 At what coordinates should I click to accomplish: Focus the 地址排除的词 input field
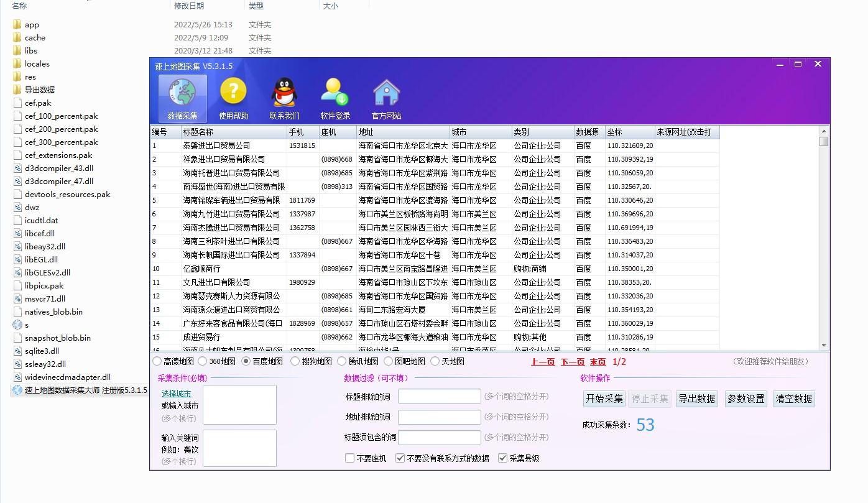440,417
